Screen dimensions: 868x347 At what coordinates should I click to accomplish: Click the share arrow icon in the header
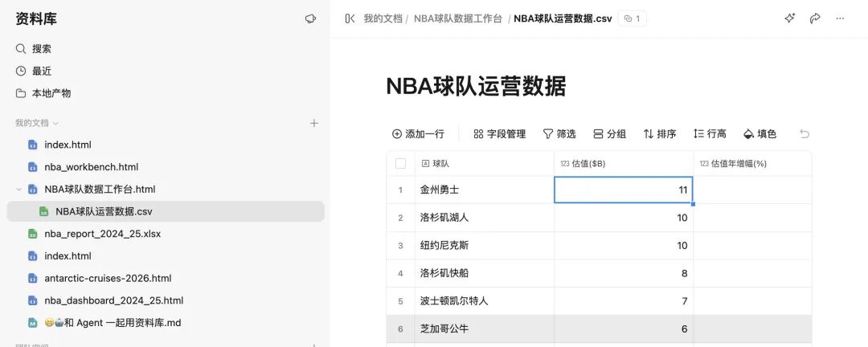point(815,18)
